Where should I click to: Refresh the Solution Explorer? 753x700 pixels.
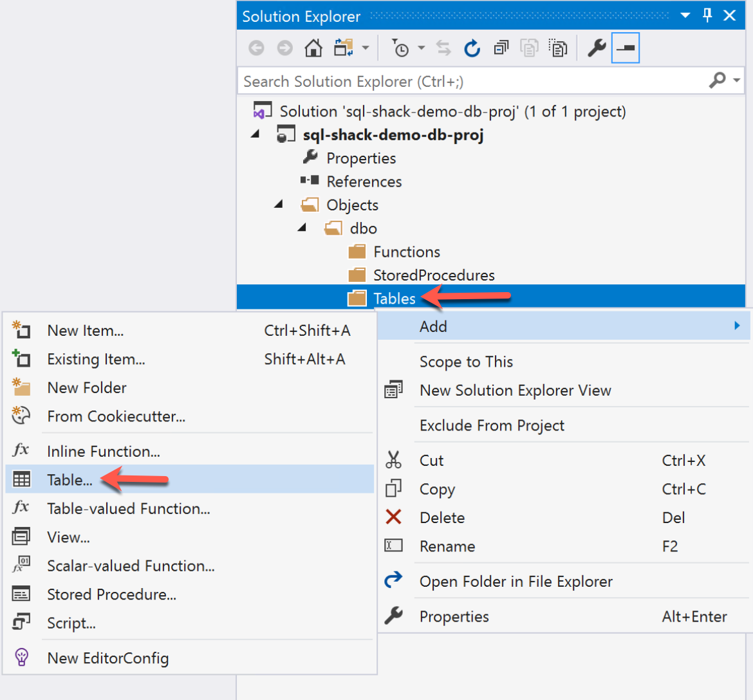tap(472, 47)
